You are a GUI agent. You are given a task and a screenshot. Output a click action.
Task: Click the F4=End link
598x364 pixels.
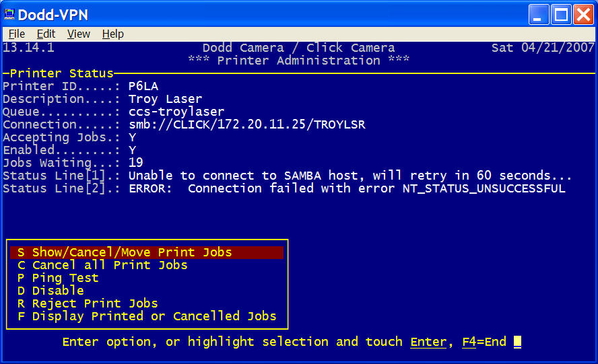[484, 342]
